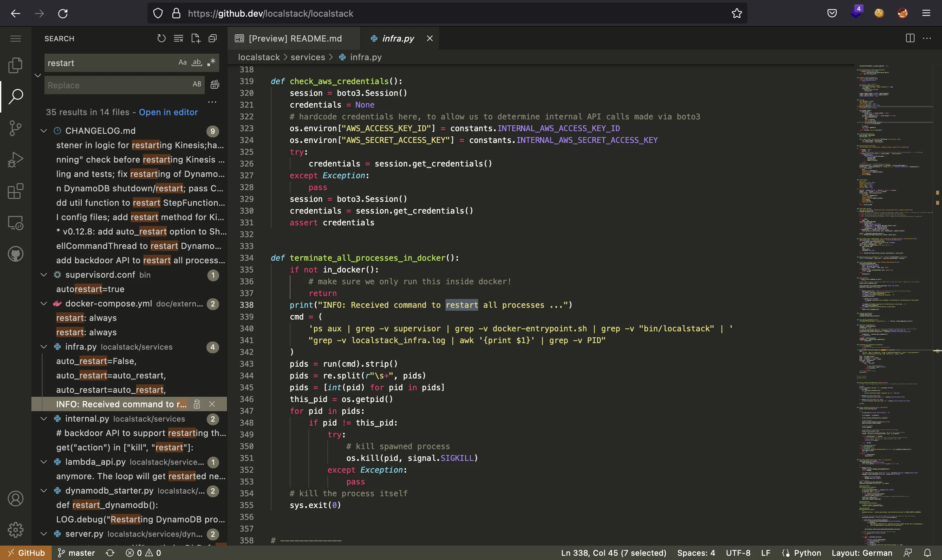Viewport: 942px width, 560px height.
Task: Collapse the supervisord.conf results group
Action: [x=44, y=275]
